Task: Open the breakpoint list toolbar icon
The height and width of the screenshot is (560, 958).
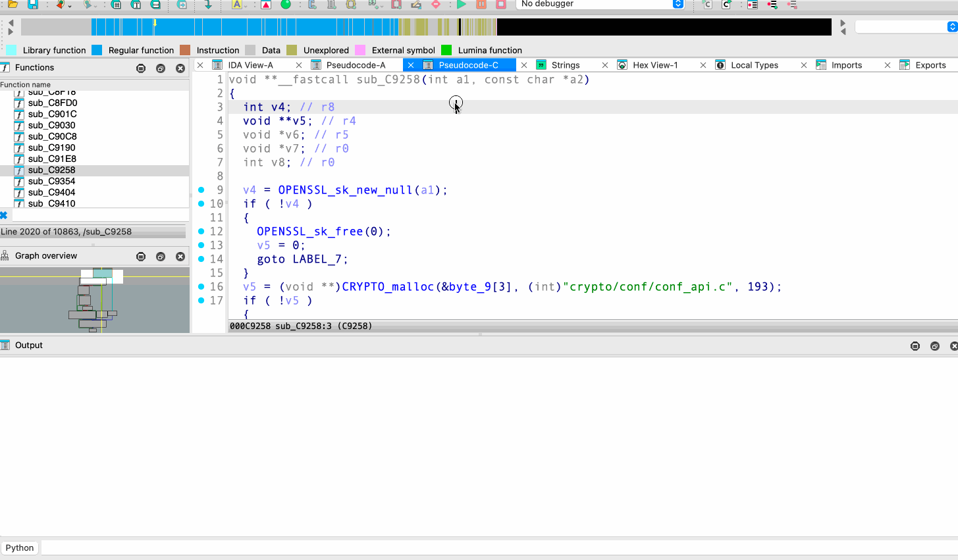Action: pyautogui.click(x=753, y=4)
